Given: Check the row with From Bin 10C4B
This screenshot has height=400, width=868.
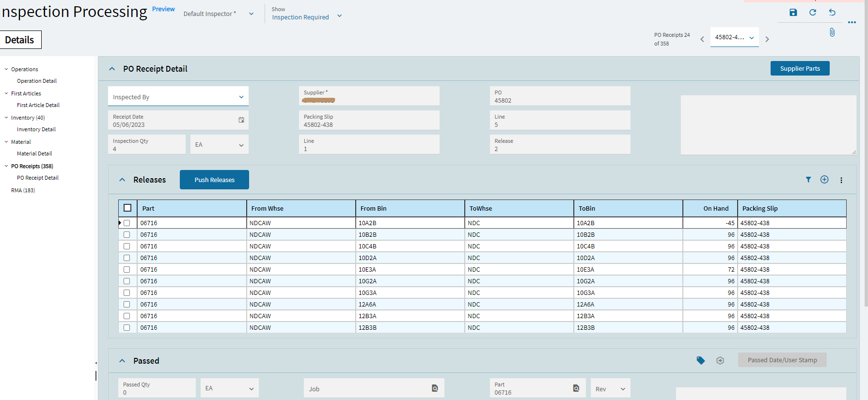Looking at the screenshot, I should (x=127, y=246).
